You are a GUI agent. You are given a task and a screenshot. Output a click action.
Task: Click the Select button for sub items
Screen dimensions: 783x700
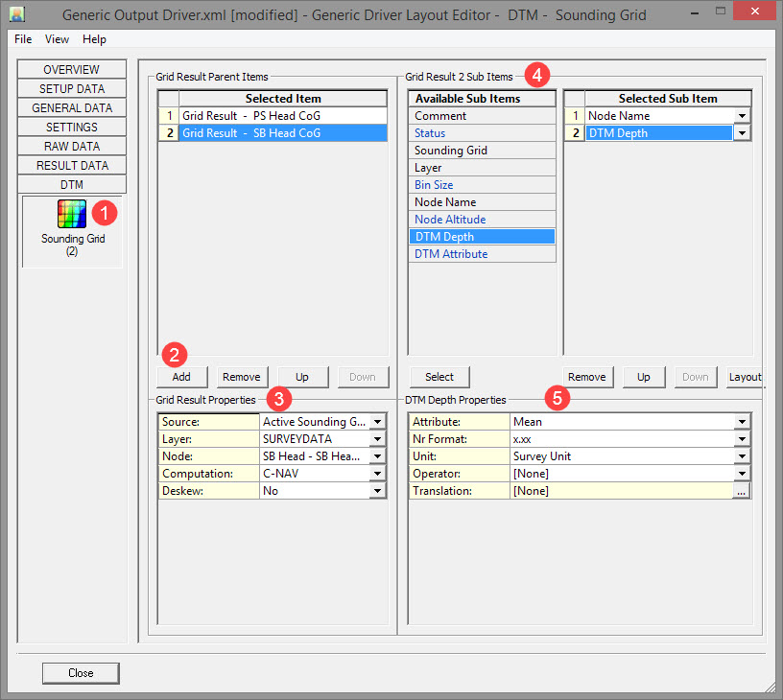439,377
